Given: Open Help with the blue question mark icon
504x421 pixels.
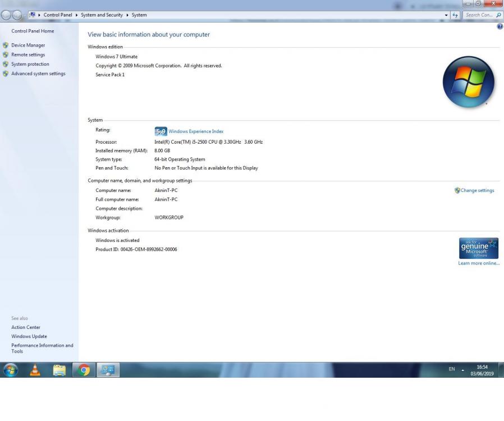Looking at the screenshot, I should point(500,27).
